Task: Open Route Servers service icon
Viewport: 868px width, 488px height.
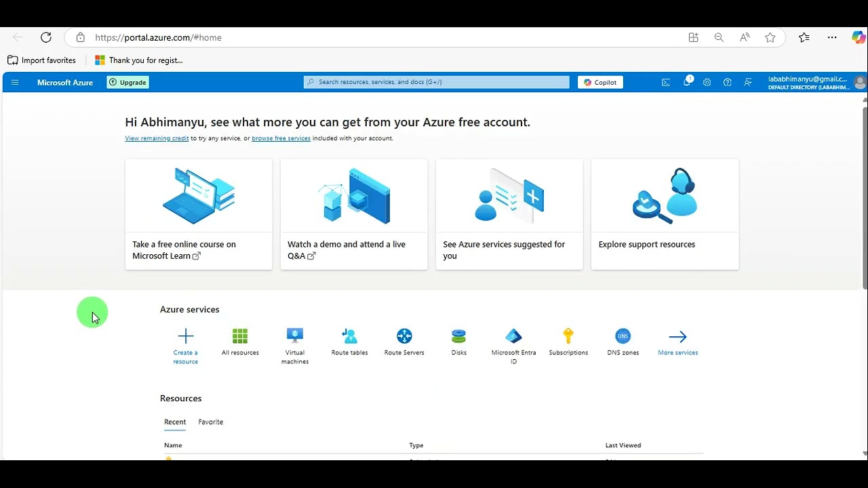Action: click(x=404, y=336)
